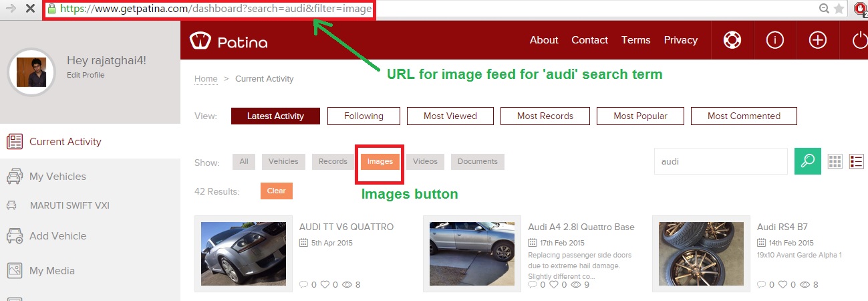Open the Terms page

pos(635,40)
